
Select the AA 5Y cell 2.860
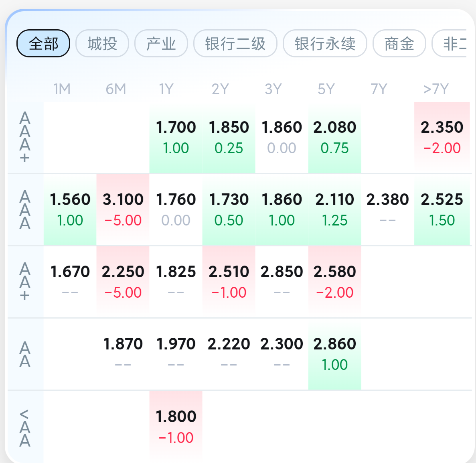click(x=334, y=354)
